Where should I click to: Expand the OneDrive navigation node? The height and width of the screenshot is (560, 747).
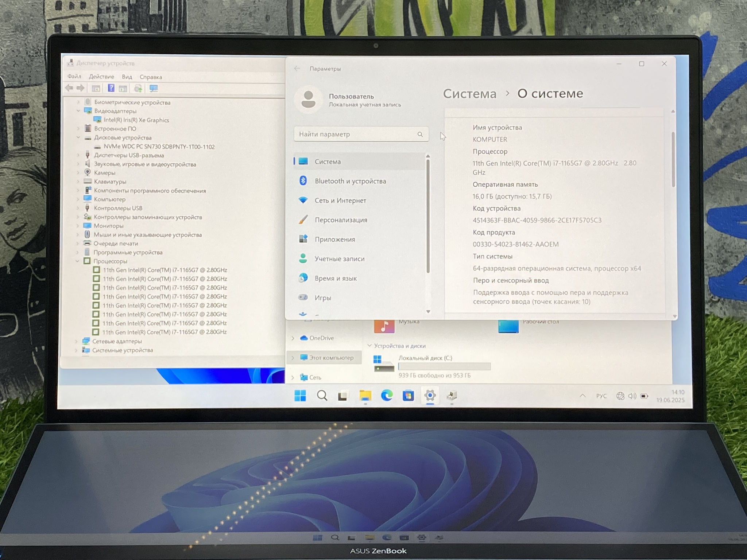(x=293, y=338)
